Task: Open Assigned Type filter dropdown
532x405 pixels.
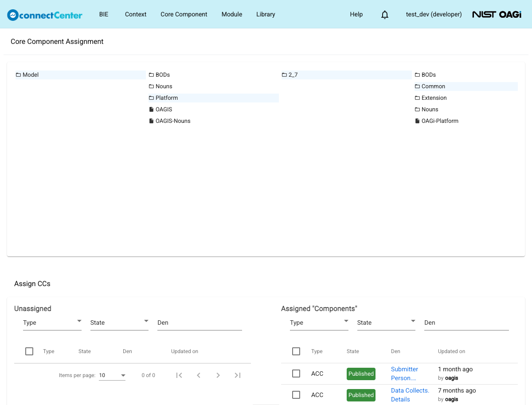Action: [x=319, y=322]
